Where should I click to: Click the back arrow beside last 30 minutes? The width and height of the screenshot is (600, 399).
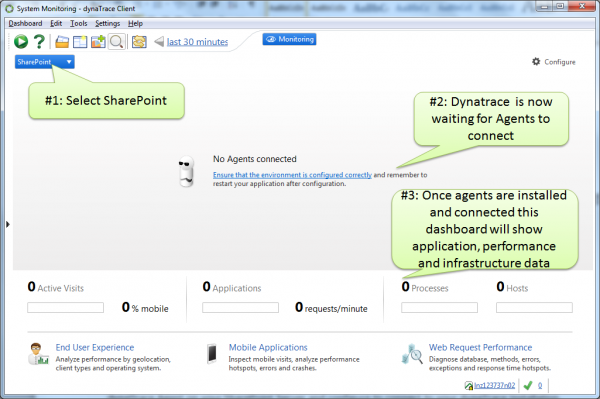pos(159,41)
